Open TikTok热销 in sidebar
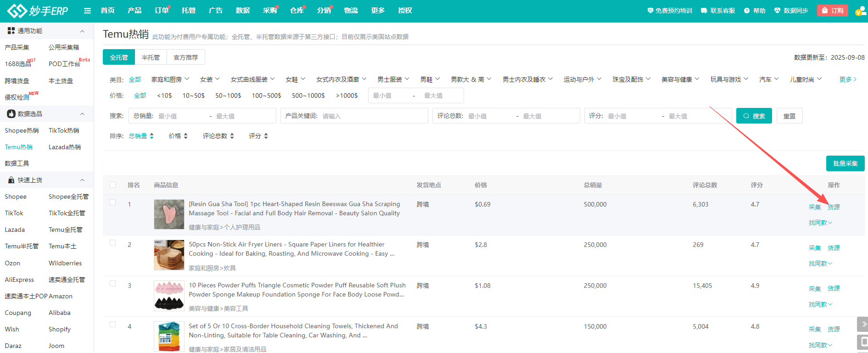The width and height of the screenshot is (868, 353). pos(64,130)
